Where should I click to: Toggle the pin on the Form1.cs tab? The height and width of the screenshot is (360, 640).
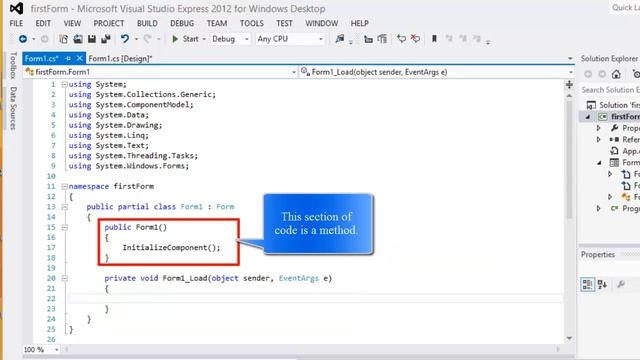[x=68, y=58]
